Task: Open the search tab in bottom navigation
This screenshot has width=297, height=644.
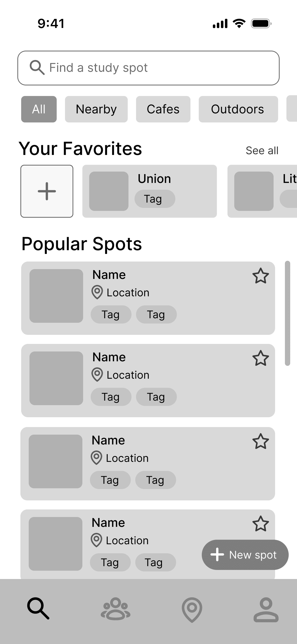Action: click(x=38, y=608)
